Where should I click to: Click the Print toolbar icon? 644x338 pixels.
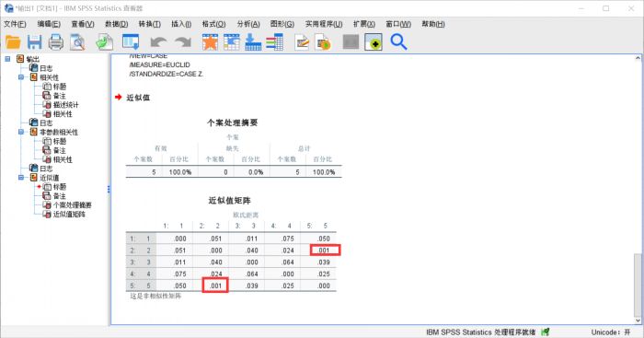56,42
